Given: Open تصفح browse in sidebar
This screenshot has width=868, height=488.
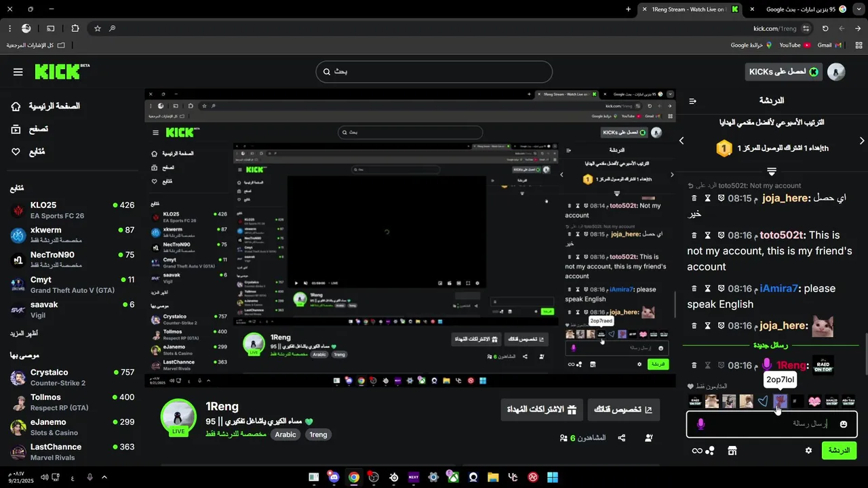Looking at the screenshot, I should coord(29,129).
